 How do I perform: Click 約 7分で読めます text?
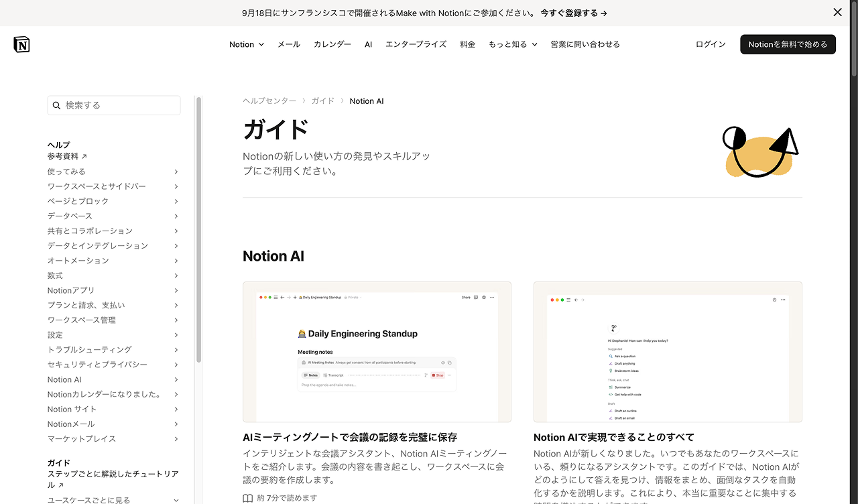287,498
